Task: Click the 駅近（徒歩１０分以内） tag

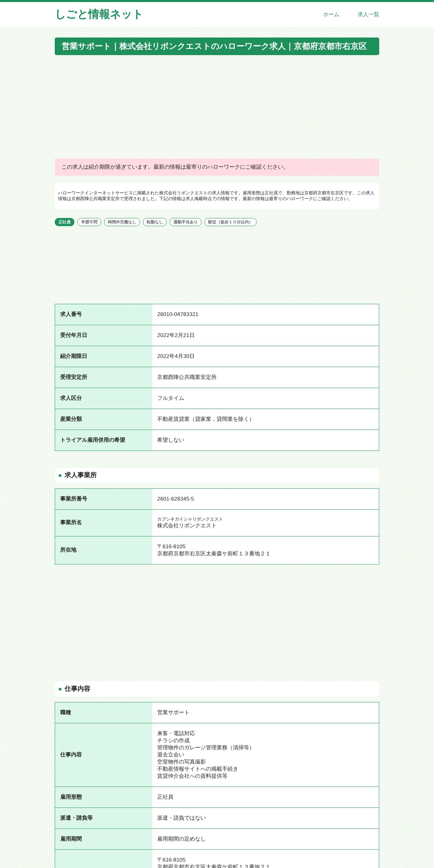Action: point(231,222)
